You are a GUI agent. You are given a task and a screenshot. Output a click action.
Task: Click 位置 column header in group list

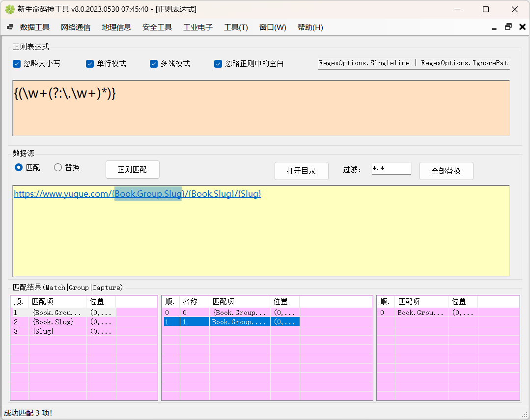point(284,301)
